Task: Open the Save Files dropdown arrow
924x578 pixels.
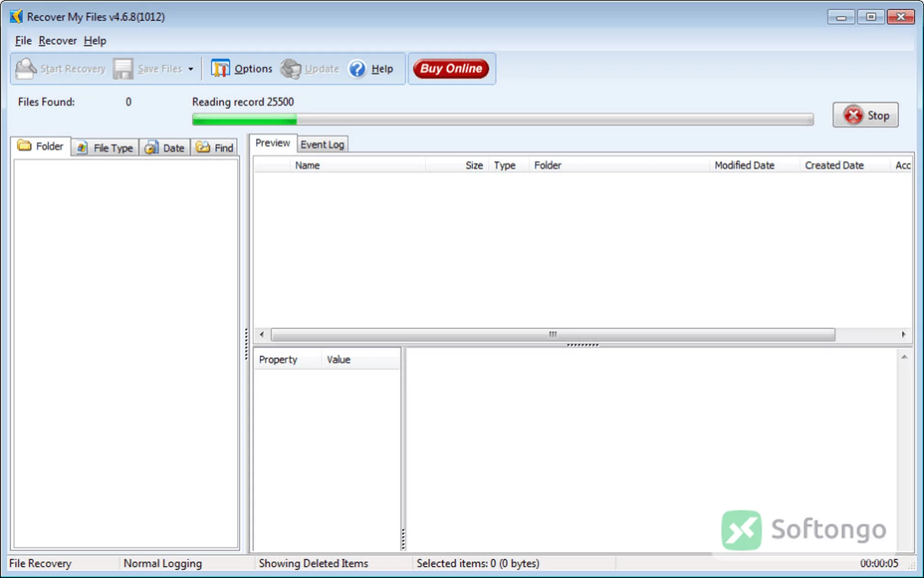Action: [x=191, y=69]
